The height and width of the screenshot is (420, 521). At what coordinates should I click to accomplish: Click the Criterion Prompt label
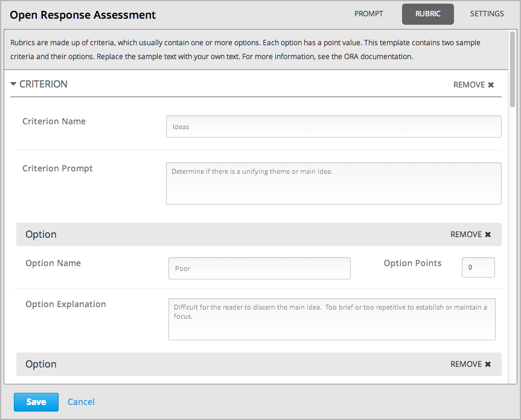coord(57,169)
